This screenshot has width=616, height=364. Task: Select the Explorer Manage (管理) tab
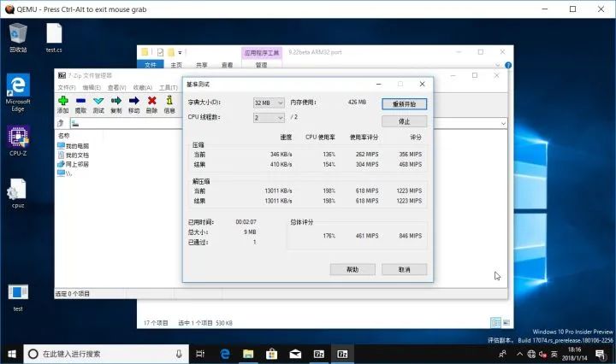261,65
